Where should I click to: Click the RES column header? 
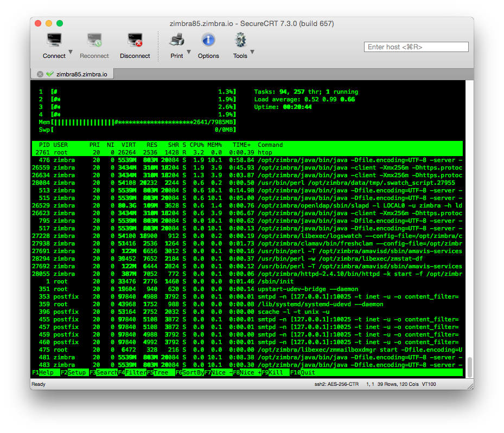coord(152,145)
